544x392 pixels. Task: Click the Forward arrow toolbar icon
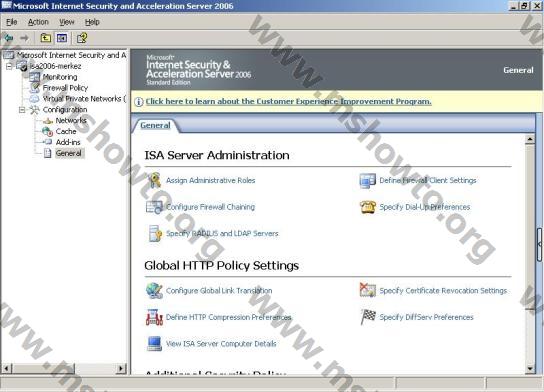(24, 37)
